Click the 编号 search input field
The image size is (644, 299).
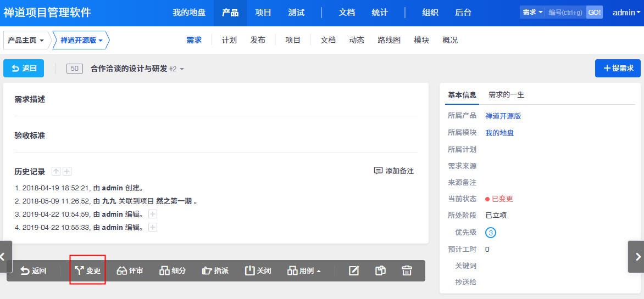click(565, 12)
